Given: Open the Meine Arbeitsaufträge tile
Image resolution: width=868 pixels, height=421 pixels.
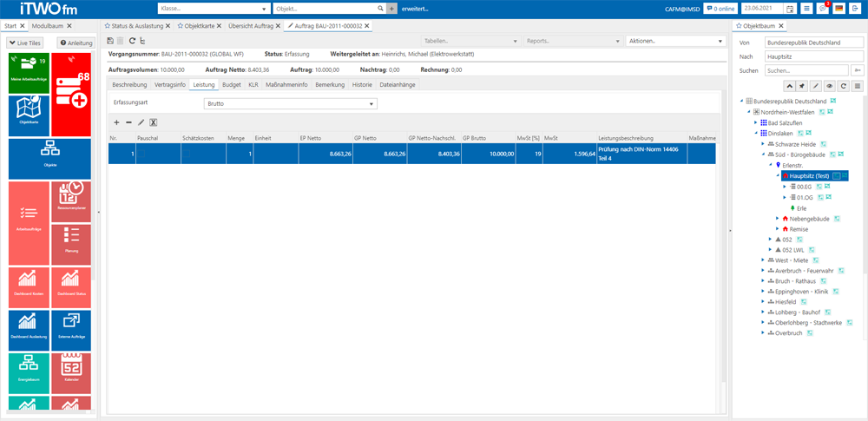Looking at the screenshot, I should [29, 73].
